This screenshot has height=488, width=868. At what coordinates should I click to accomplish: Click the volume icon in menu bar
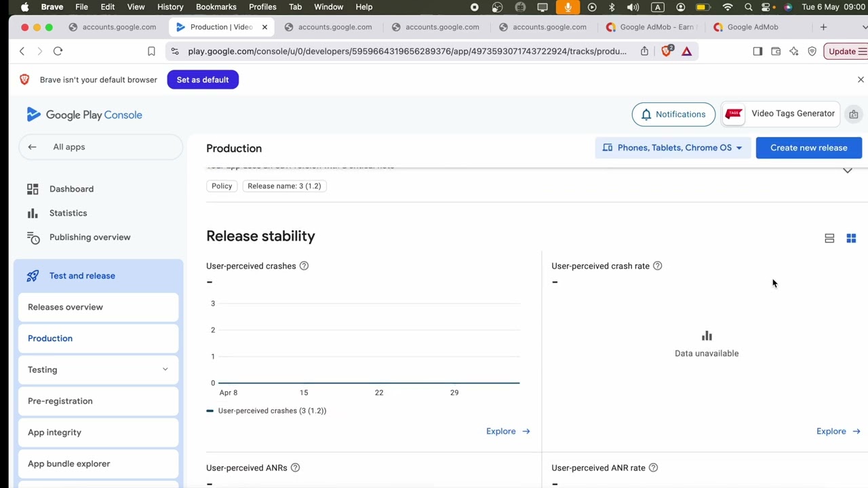633,7
